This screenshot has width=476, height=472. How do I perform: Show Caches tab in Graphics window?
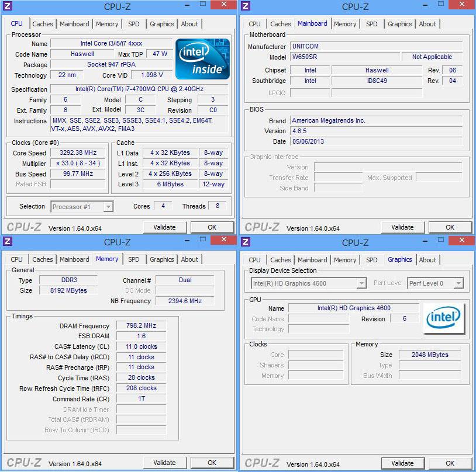coord(281,260)
